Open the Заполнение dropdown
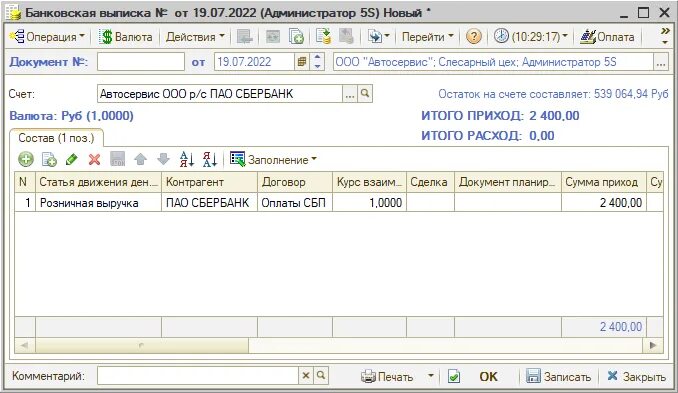The height and width of the screenshot is (393, 678). click(274, 160)
